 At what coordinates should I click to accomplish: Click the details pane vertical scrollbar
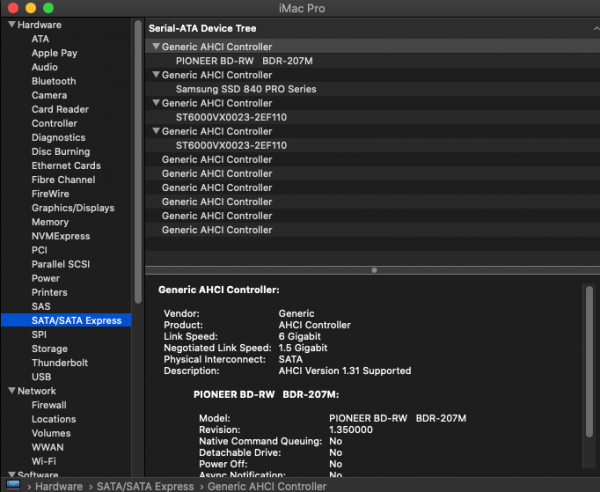click(589, 362)
